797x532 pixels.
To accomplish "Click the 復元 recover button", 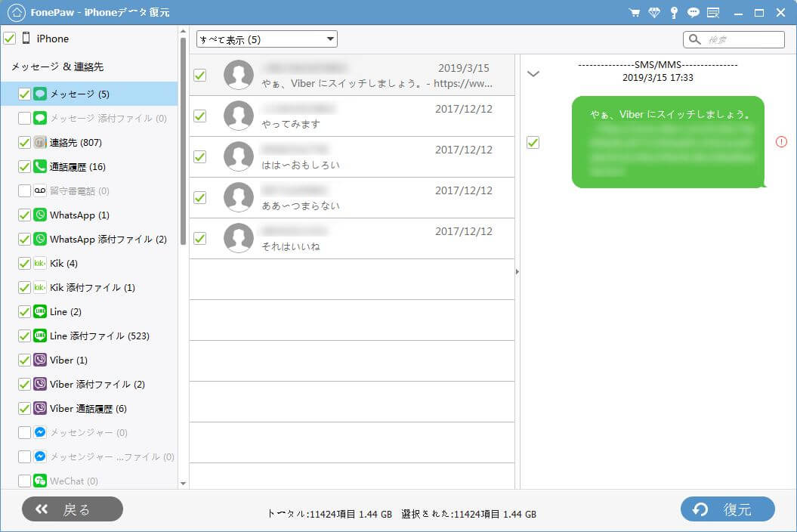I will 727,509.
